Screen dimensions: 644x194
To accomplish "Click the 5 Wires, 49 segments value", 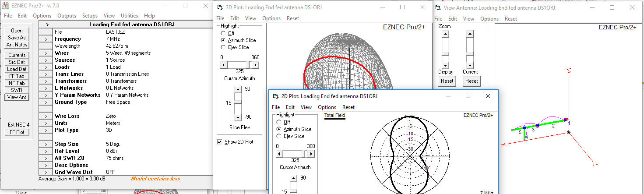I will coord(128,53).
